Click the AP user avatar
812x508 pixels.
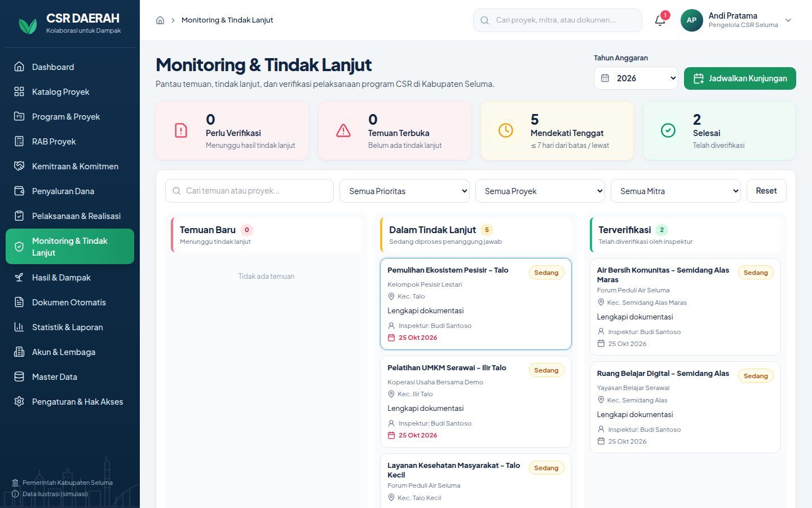click(691, 20)
